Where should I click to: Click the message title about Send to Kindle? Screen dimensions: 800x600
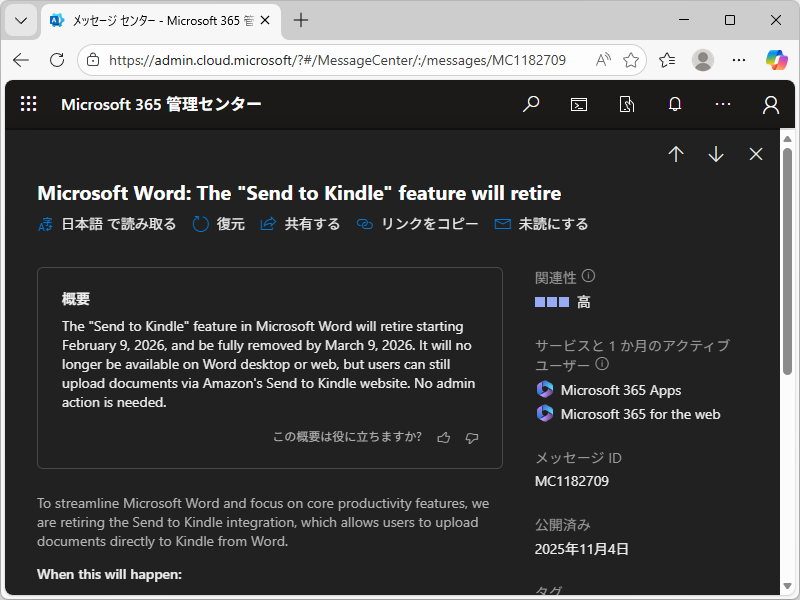click(x=299, y=193)
